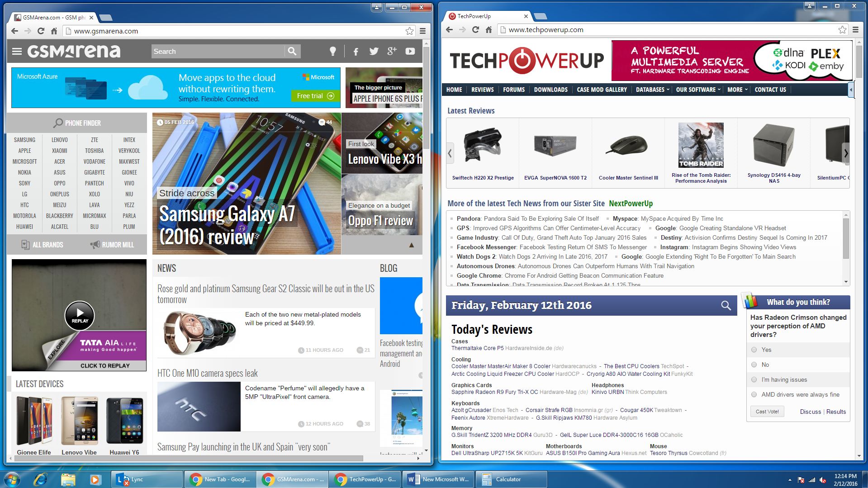
Task: Click the GSMArena search field
Action: point(218,51)
